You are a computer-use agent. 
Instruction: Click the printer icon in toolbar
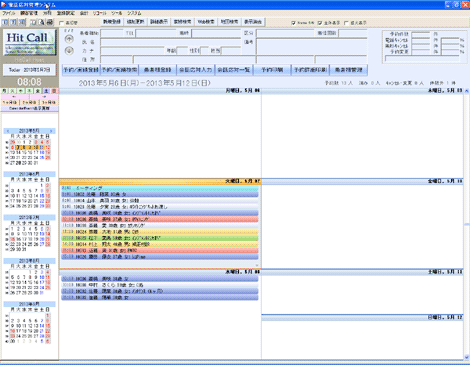click(49, 22)
